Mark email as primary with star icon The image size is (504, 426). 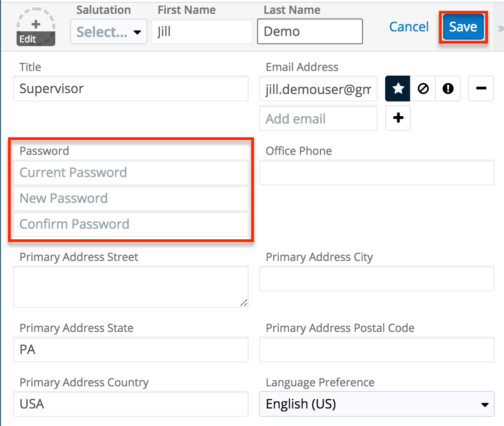pyautogui.click(x=398, y=89)
